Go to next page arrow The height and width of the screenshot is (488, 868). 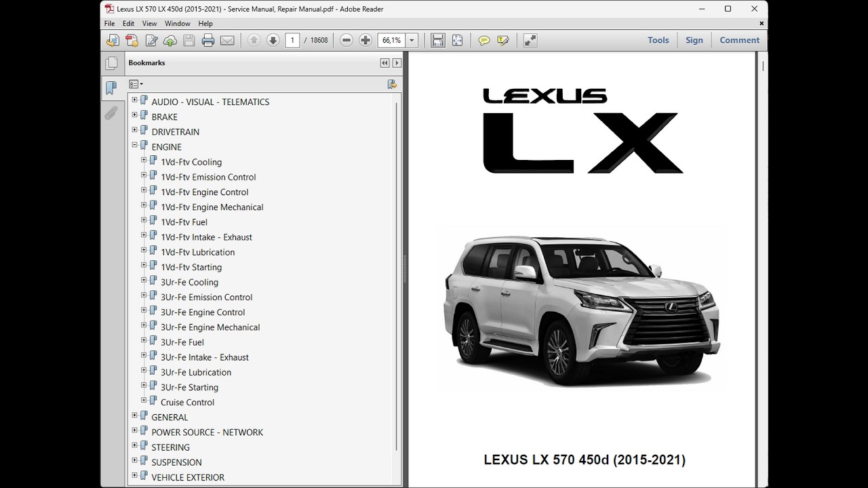pyautogui.click(x=273, y=41)
